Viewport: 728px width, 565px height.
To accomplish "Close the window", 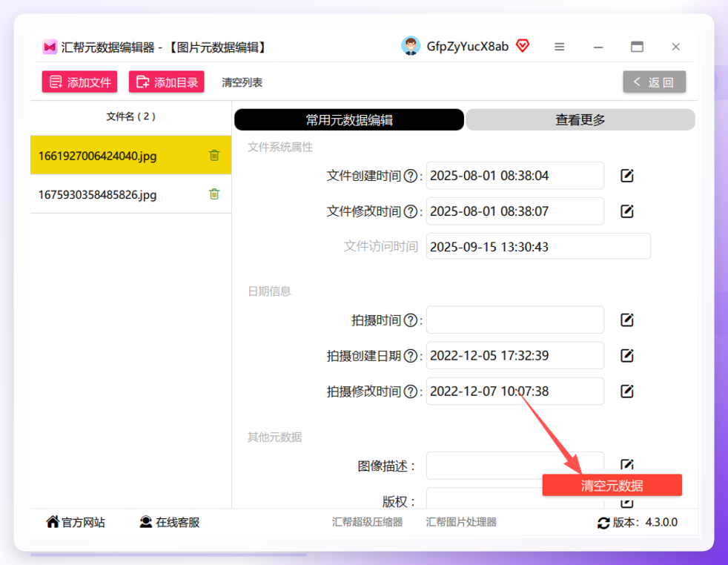I will [675, 47].
